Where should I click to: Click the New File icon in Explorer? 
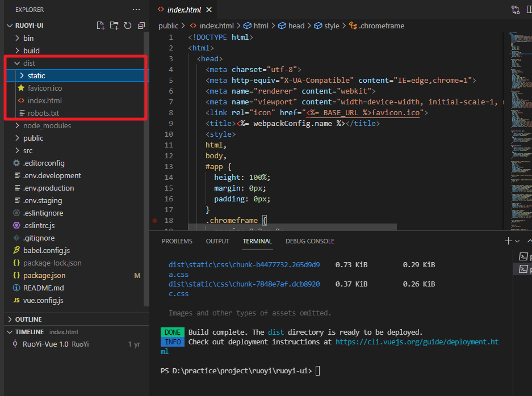[x=100, y=26]
